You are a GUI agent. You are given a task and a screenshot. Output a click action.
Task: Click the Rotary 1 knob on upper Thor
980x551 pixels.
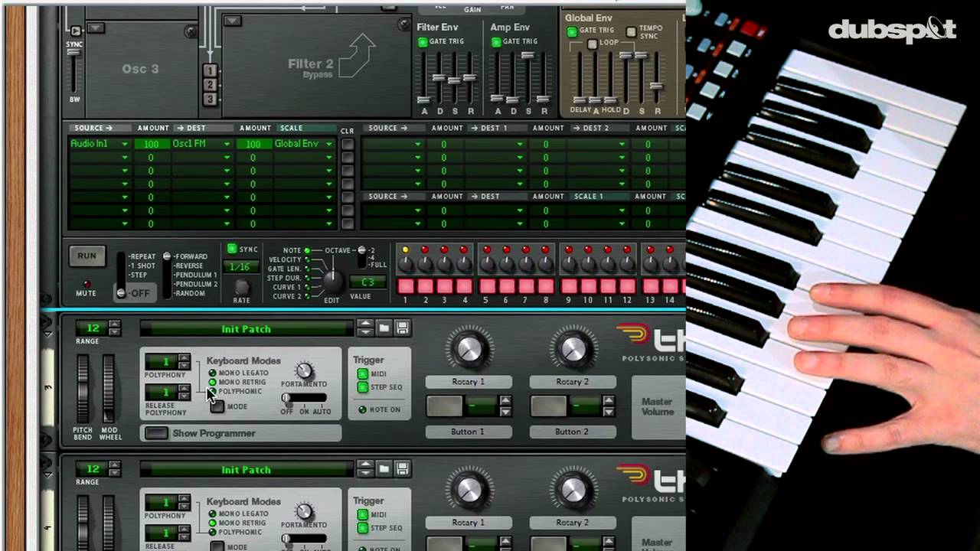click(x=469, y=349)
